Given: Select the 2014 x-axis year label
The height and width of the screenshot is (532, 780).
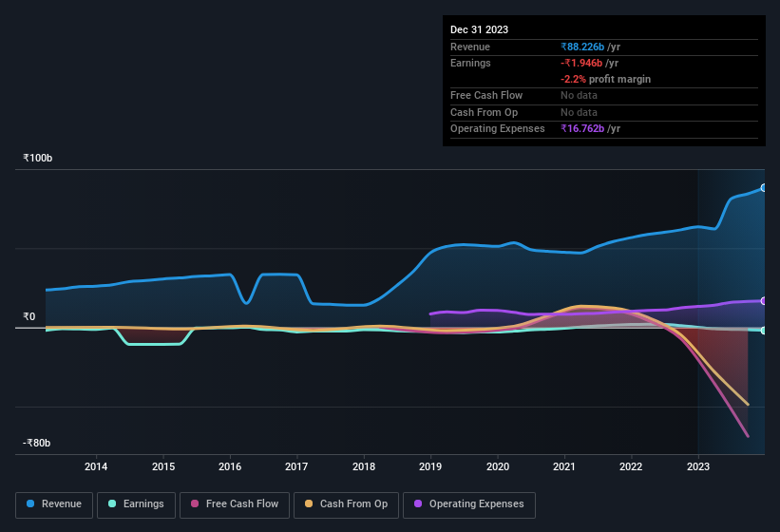Looking at the screenshot, I should 95,465.
